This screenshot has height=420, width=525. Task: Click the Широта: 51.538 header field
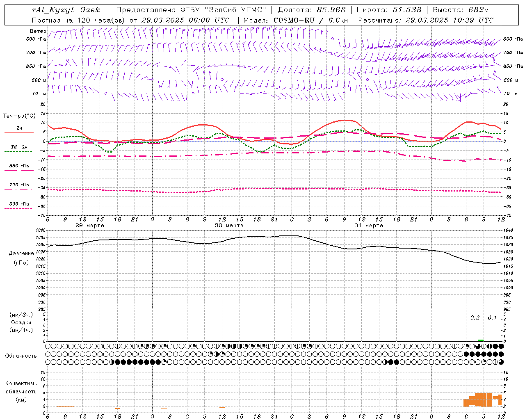pos(389,10)
